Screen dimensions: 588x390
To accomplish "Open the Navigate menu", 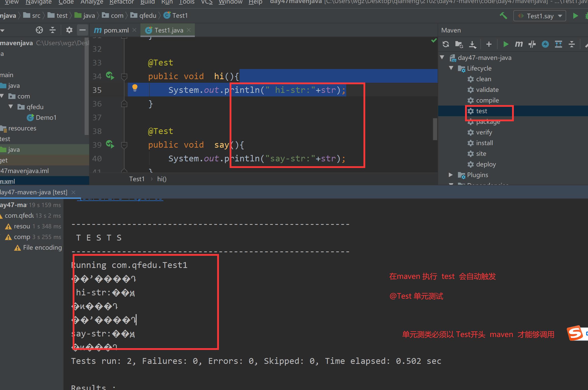I will coord(39,2).
